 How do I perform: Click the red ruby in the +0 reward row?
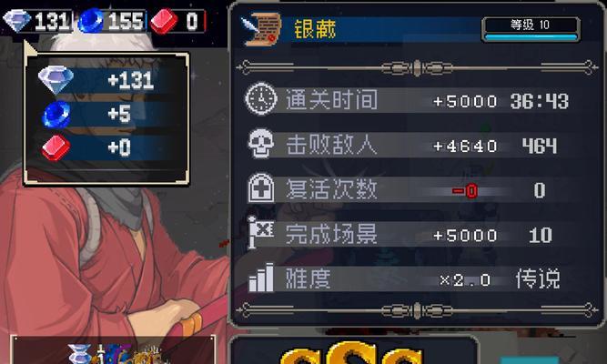[56, 147]
